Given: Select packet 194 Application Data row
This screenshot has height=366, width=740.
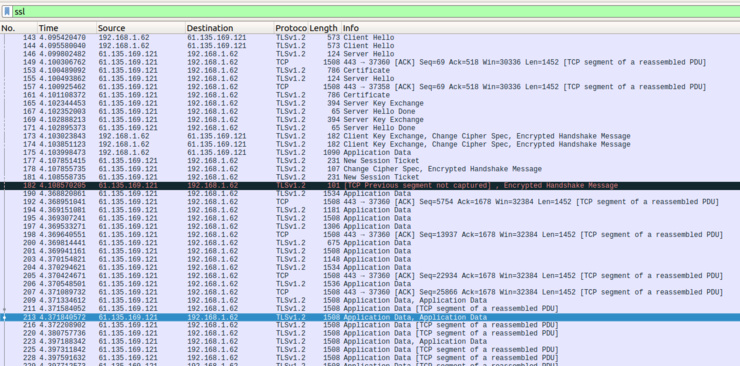Looking at the screenshot, I should [370, 210].
